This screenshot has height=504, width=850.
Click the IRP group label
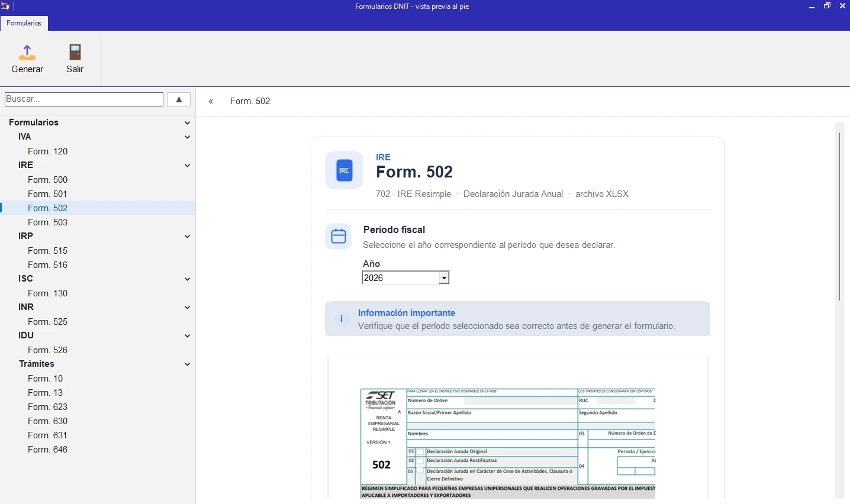click(25, 236)
